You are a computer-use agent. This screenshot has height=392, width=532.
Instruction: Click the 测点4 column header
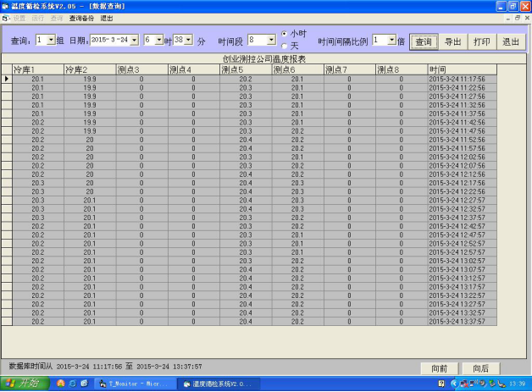click(x=194, y=70)
